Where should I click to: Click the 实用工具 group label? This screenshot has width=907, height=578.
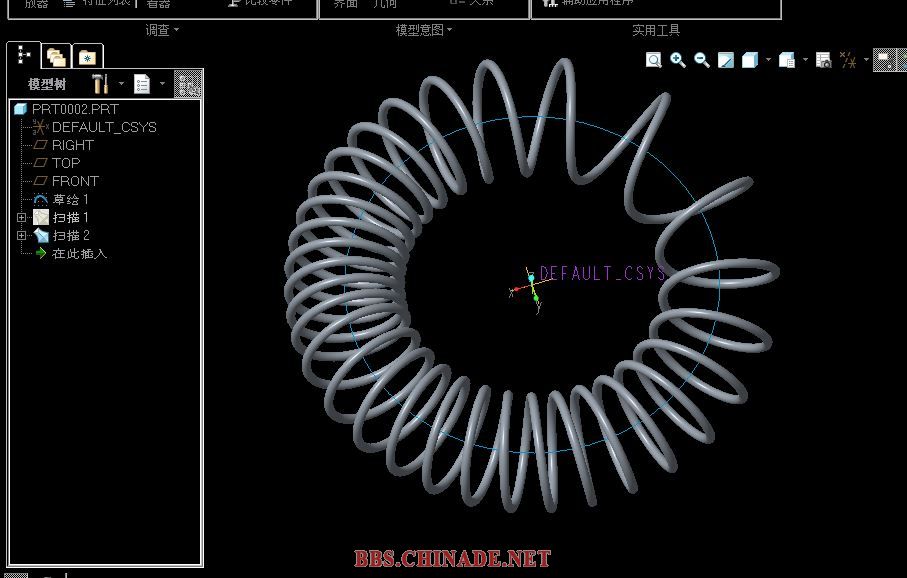tap(656, 30)
